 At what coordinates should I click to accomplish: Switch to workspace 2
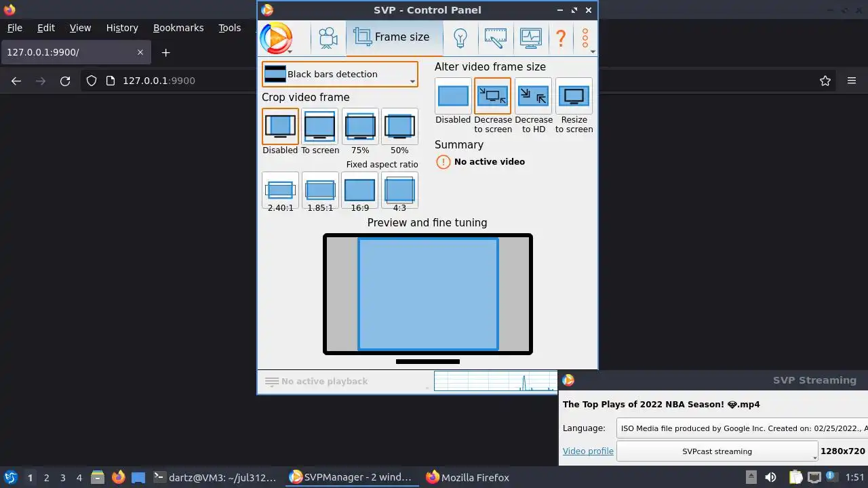(x=46, y=478)
